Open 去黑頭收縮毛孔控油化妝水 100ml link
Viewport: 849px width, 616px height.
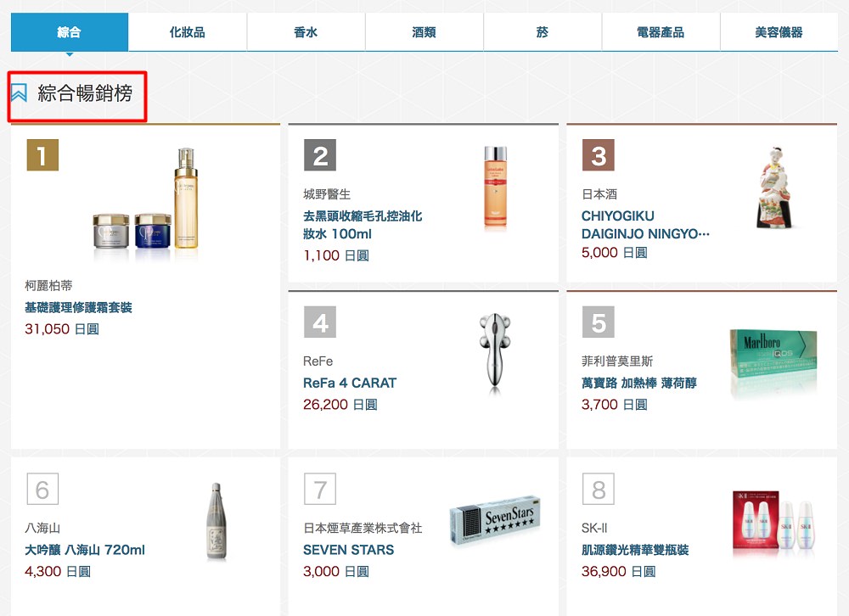363,225
